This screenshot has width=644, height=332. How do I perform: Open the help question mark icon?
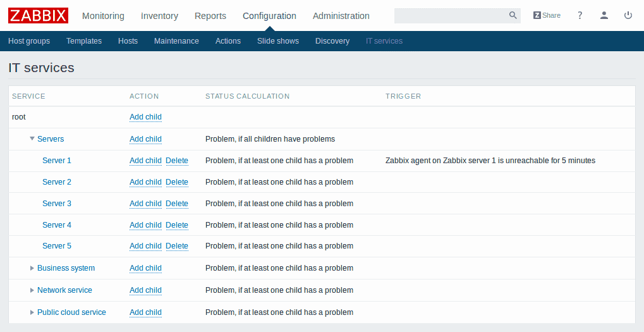click(580, 16)
